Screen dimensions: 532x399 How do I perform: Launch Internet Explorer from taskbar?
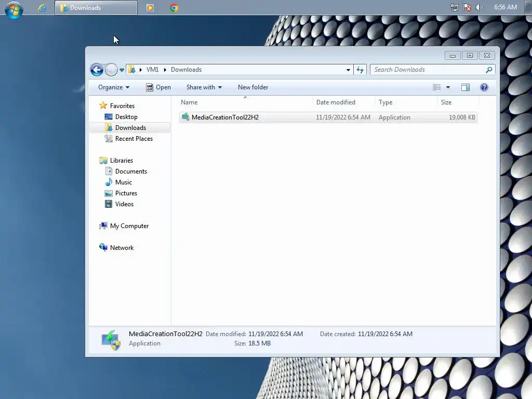42,8
